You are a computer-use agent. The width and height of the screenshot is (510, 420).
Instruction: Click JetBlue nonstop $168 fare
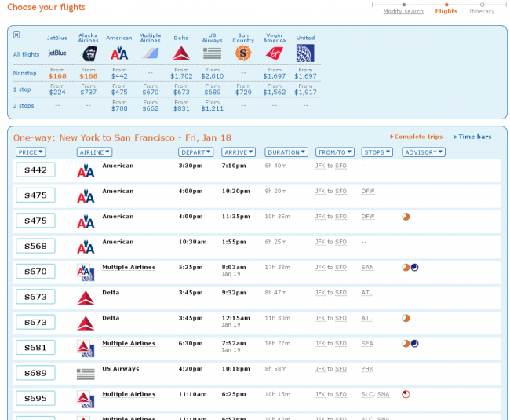point(57,76)
